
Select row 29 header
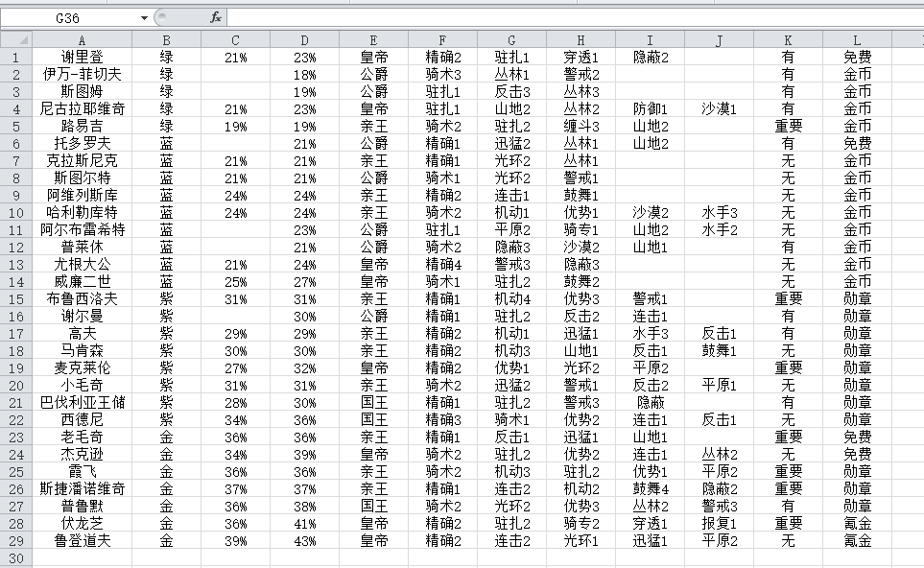pos(15,540)
